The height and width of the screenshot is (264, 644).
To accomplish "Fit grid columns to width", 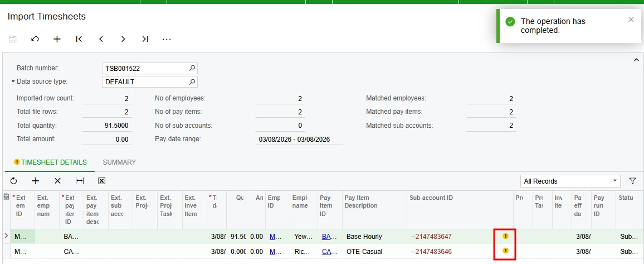I will tap(80, 181).
